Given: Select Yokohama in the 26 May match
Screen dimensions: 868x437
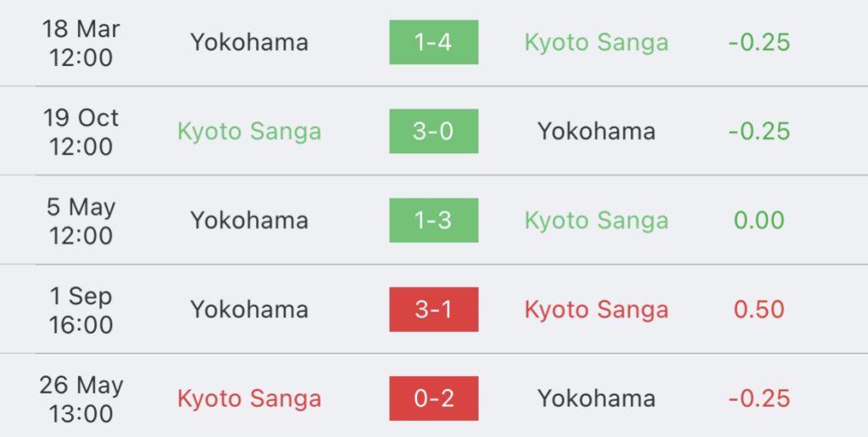Looking at the screenshot, I should tap(596, 398).
